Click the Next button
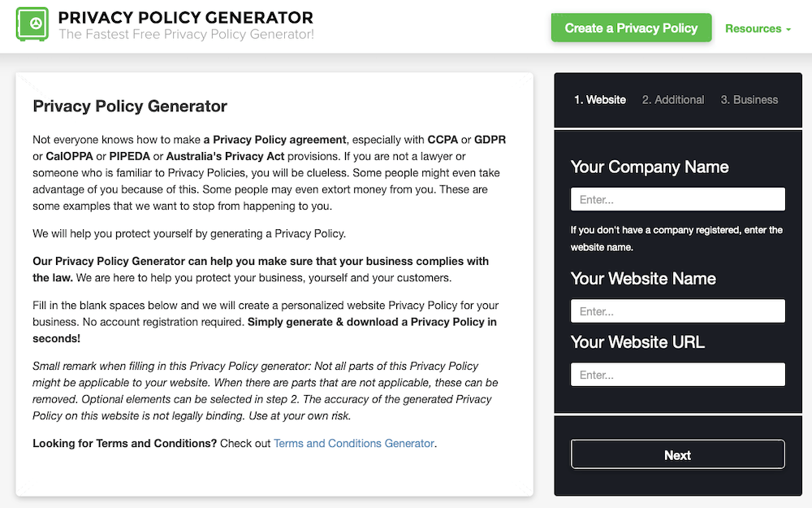Image resolution: width=812 pixels, height=508 pixels. point(677,454)
